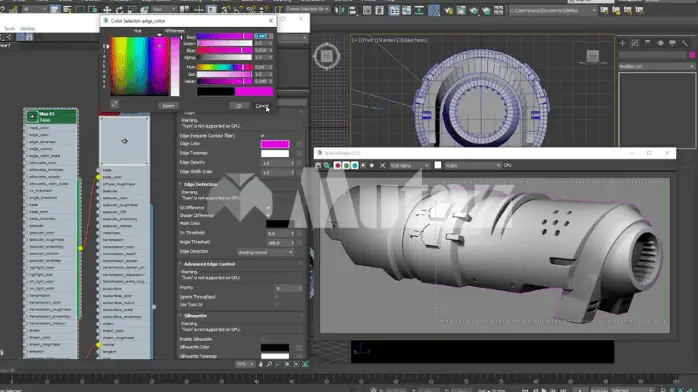Open the white Edge Tonemap swatch

[x=275, y=154]
